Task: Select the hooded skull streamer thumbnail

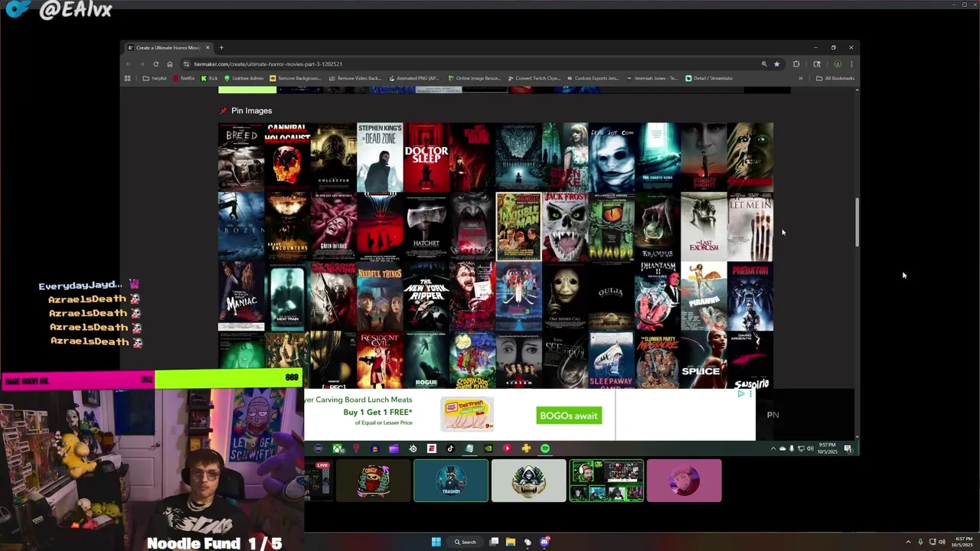Action: pos(528,481)
